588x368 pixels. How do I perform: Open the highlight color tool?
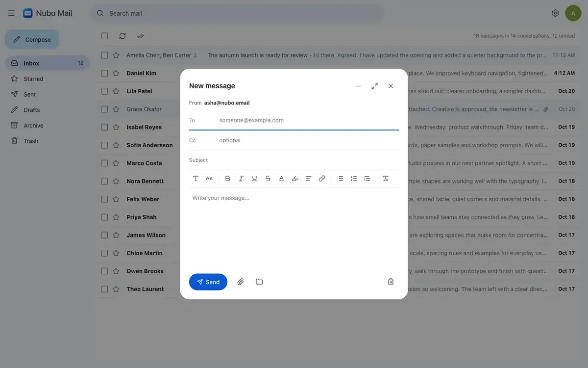295,179
